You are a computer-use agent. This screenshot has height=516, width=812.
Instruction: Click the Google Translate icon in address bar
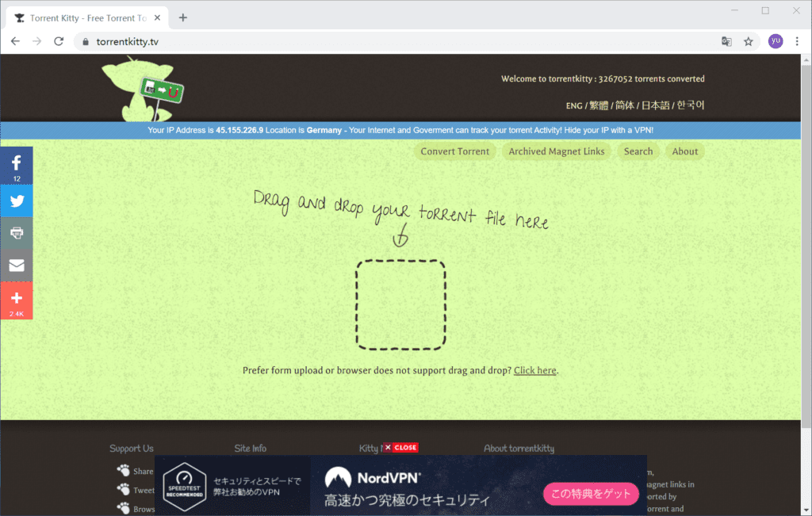[726, 41]
